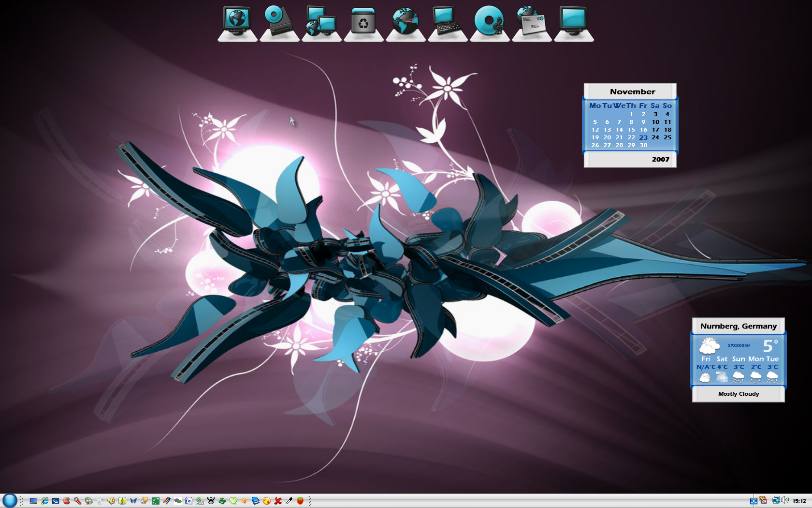Viewport: 812px width, 508px height.
Task: Click the paint palette tray icon
Action: click(763, 500)
